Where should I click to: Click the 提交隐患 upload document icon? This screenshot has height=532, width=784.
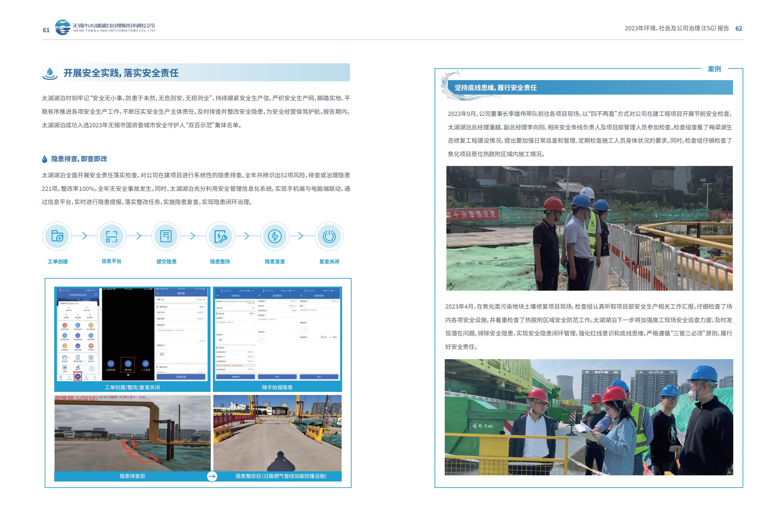tap(166, 236)
